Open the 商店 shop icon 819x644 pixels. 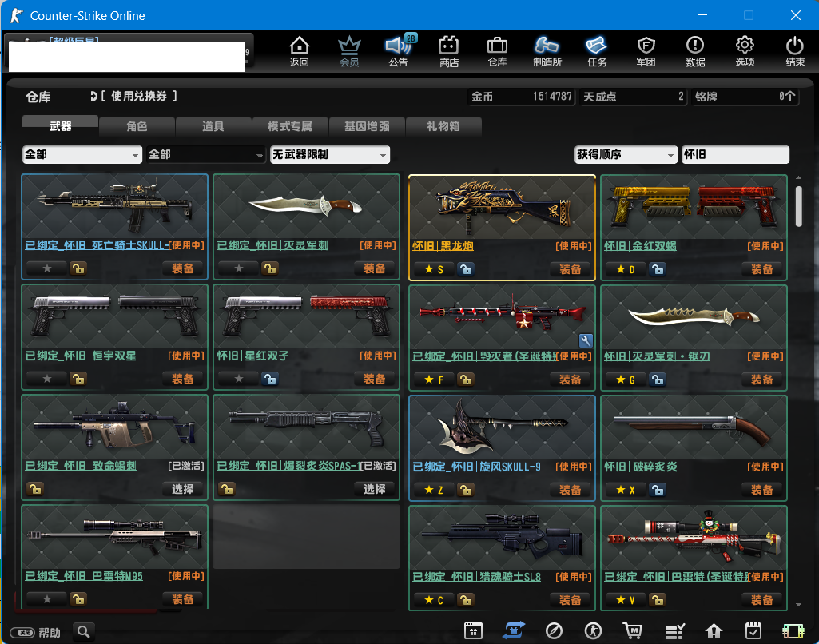click(x=449, y=51)
